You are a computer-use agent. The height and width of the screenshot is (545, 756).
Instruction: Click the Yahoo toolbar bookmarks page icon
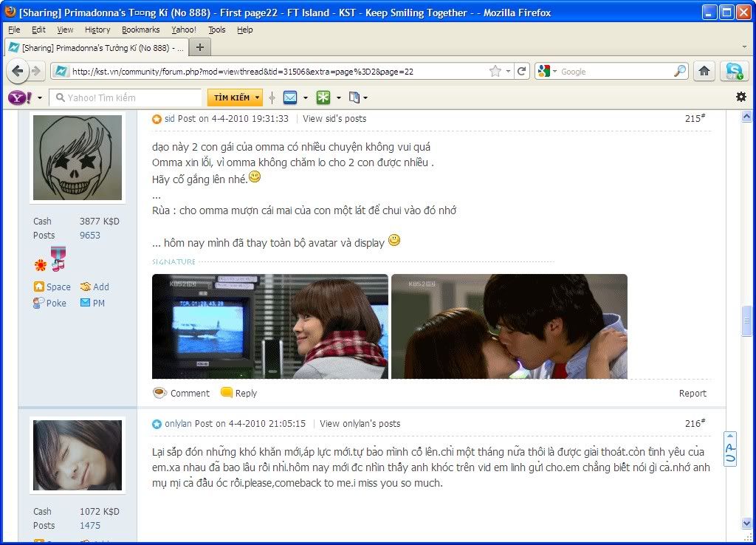(x=354, y=97)
